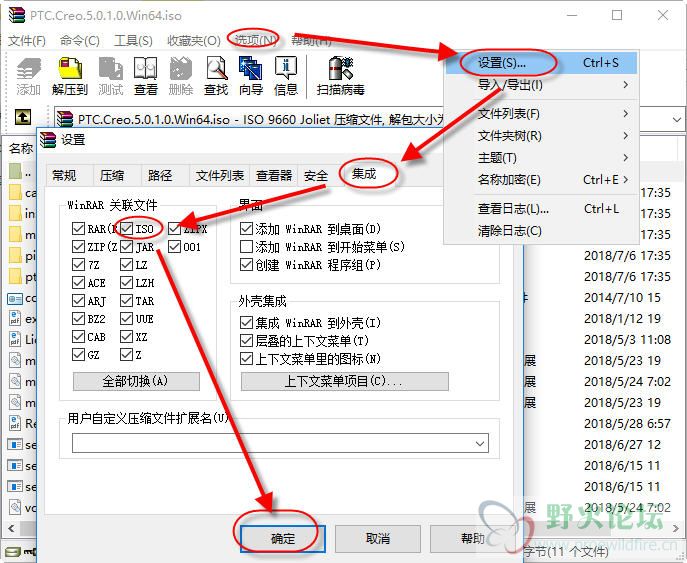Toggle 集成 WinRAR 到外壳(I) checkbox
Viewport: 687px width, 563px height.
pos(246,323)
